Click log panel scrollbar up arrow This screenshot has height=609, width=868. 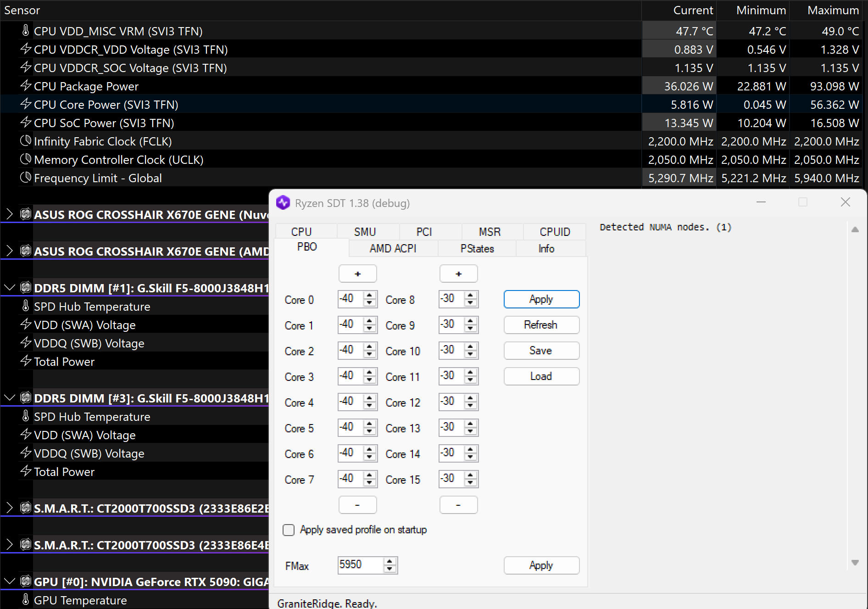[855, 229]
